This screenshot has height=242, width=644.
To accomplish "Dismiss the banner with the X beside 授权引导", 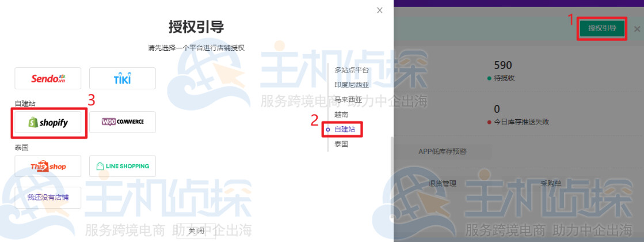I will click(637, 29).
